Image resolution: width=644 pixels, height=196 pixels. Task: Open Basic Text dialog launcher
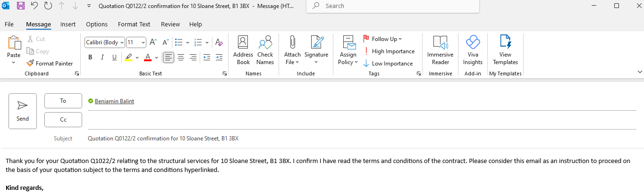[x=225, y=74]
